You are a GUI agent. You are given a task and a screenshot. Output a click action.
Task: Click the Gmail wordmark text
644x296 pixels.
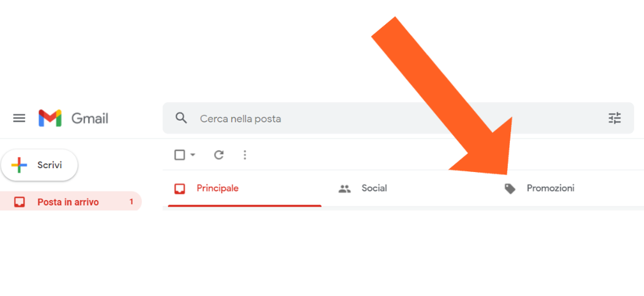pos(90,119)
